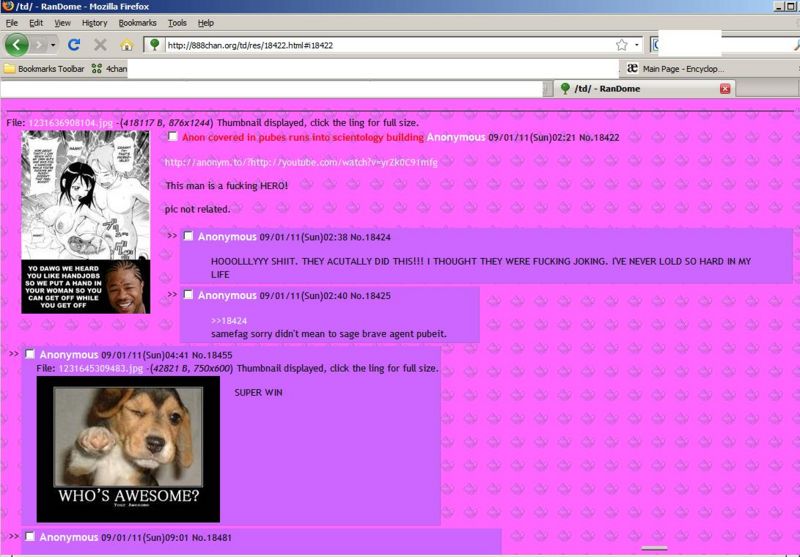Click the 'This man is a fucking HERO!' text
Screen dimensions: 800x557
click(x=227, y=186)
